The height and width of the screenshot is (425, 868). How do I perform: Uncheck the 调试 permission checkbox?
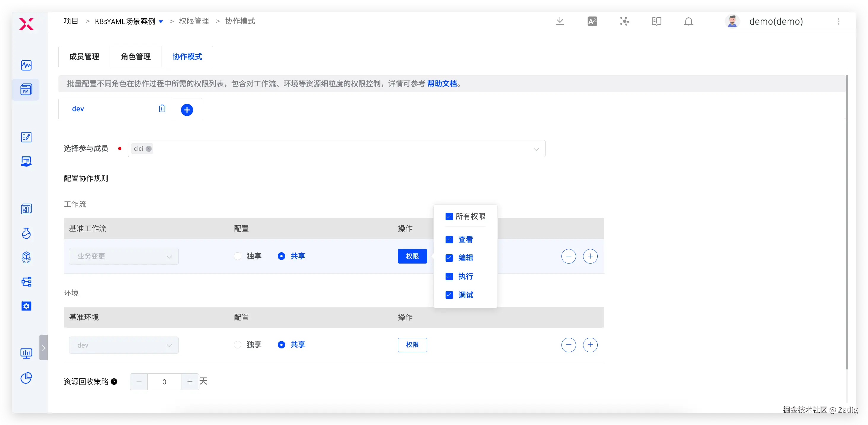449,295
